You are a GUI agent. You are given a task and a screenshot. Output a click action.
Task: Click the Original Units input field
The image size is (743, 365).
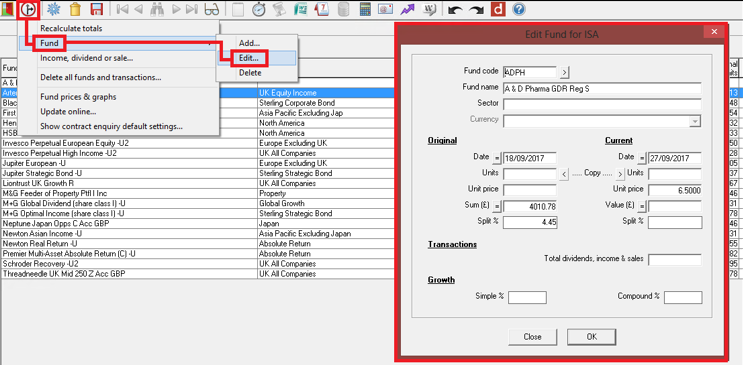530,174
